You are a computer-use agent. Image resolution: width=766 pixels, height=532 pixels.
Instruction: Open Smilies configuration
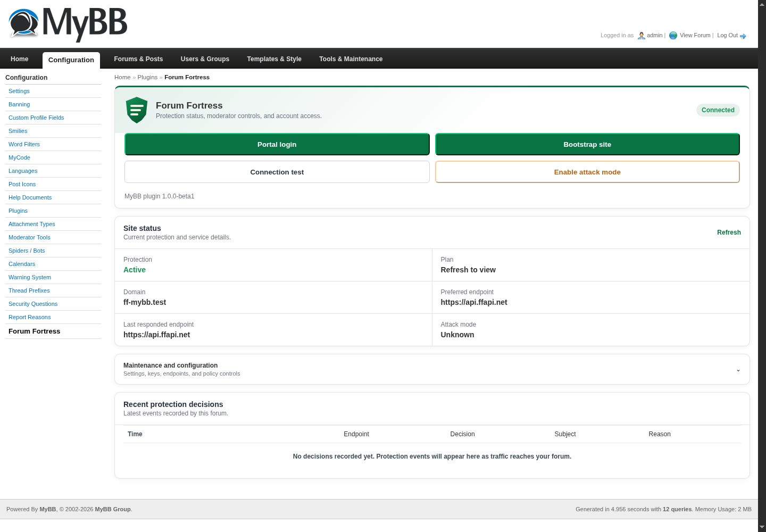[x=18, y=131]
